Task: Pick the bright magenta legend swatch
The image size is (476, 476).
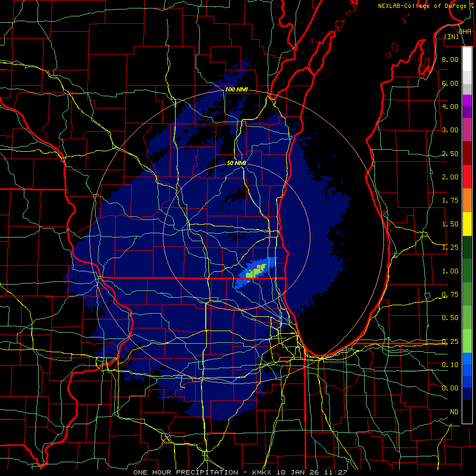Action: 467,100
